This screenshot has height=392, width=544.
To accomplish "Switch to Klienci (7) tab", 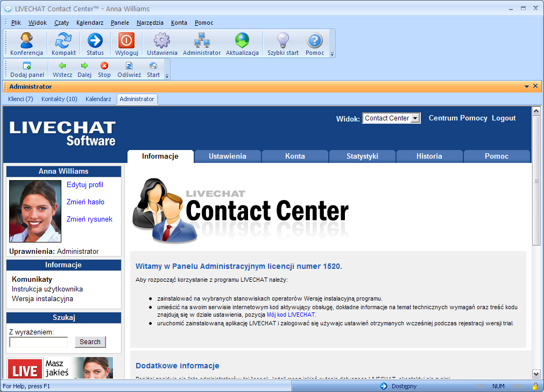I will click(21, 99).
